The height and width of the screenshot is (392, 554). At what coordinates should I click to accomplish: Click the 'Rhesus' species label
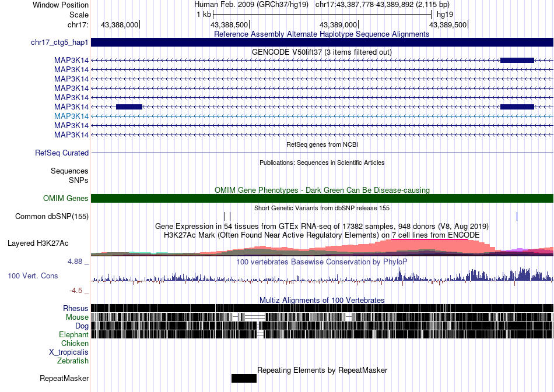coord(76,308)
